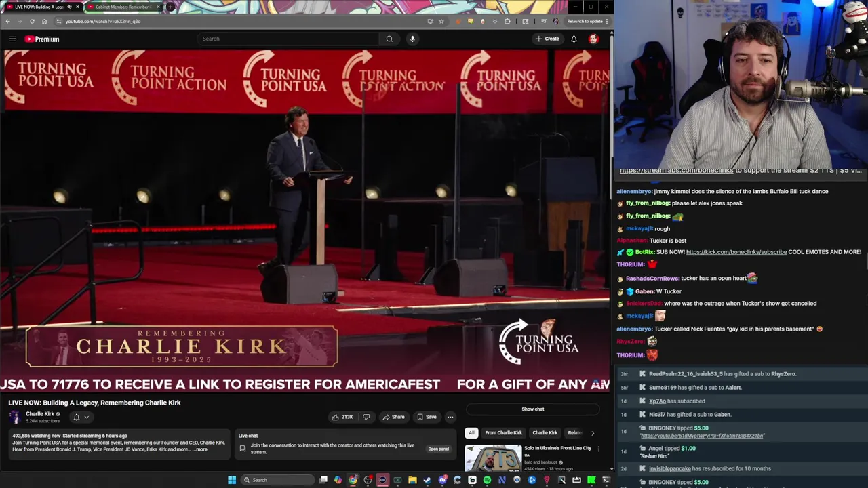868x488 pixels.
Task: Open the browser home page
Action: coord(44,21)
